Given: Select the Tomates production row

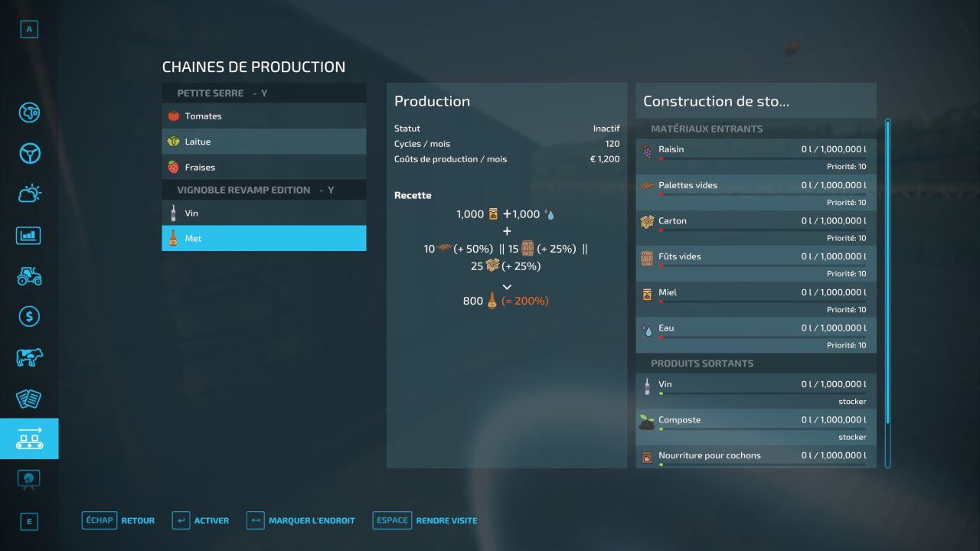Looking at the screenshot, I should [x=264, y=116].
